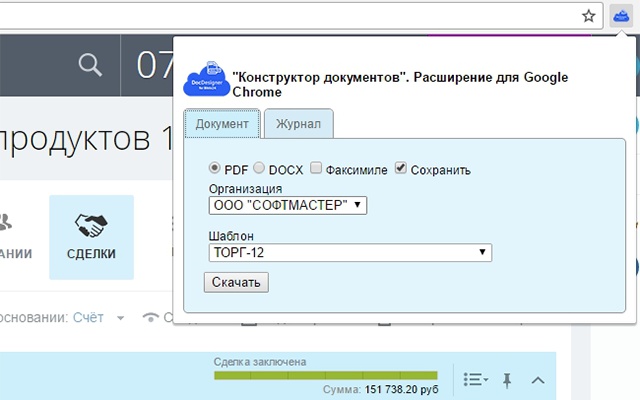Click the deal sum 151 738.20 руб
The image size is (640, 400).
pos(402,390)
